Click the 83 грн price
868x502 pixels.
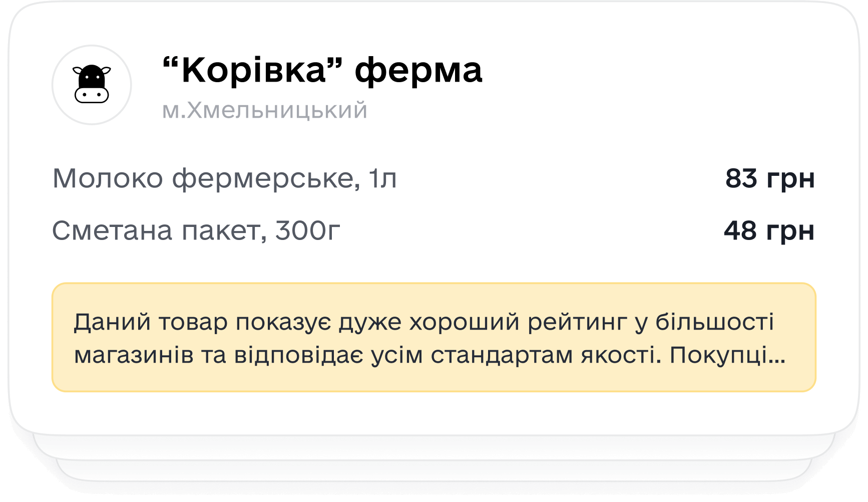pos(770,178)
